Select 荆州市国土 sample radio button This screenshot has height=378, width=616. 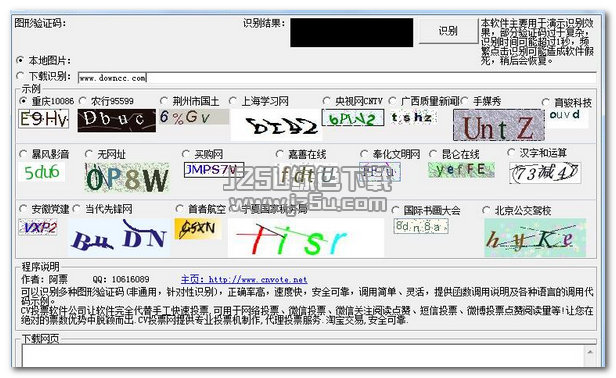(x=164, y=101)
